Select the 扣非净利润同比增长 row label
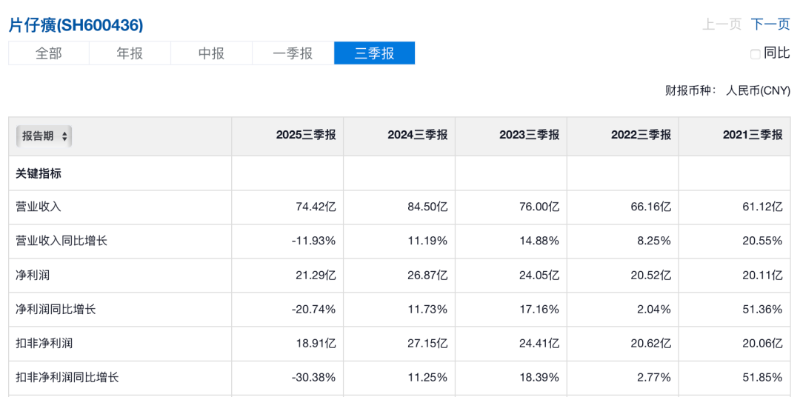Image resolution: width=800 pixels, height=397 pixels. [67, 378]
